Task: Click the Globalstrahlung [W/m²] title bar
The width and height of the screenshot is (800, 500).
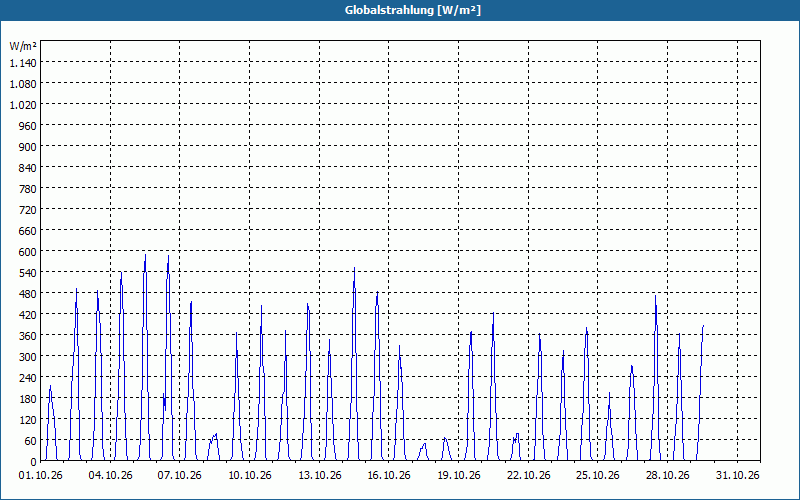Action: click(x=400, y=10)
